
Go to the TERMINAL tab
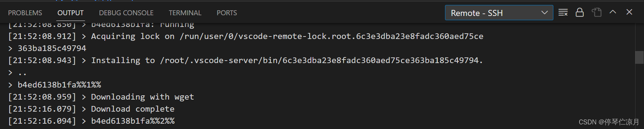pos(185,13)
